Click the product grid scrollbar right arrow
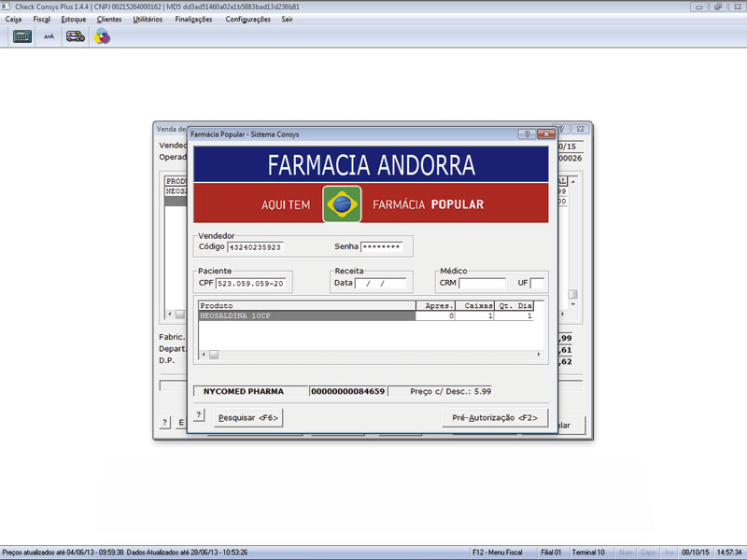This screenshot has height=560, width=747. 539,355
